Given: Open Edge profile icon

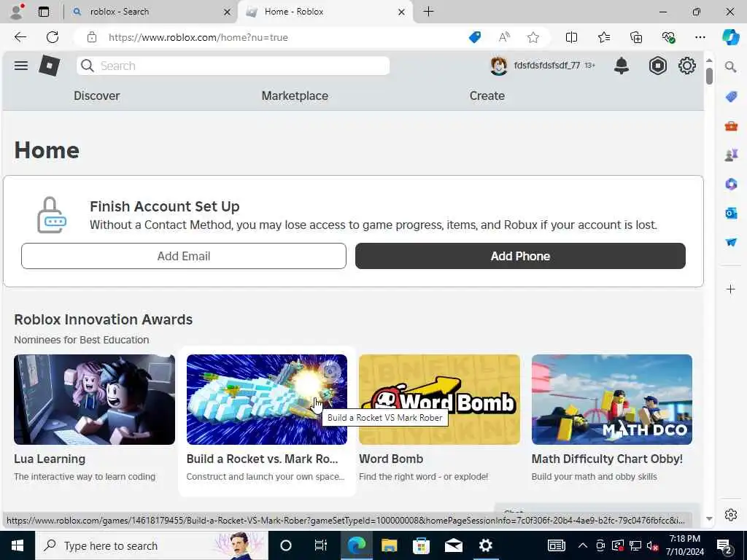Looking at the screenshot, I should [x=16, y=12].
